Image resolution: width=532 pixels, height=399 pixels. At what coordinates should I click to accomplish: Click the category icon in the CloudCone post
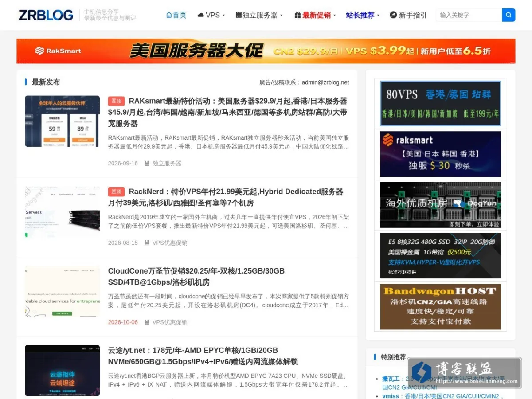point(147,322)
